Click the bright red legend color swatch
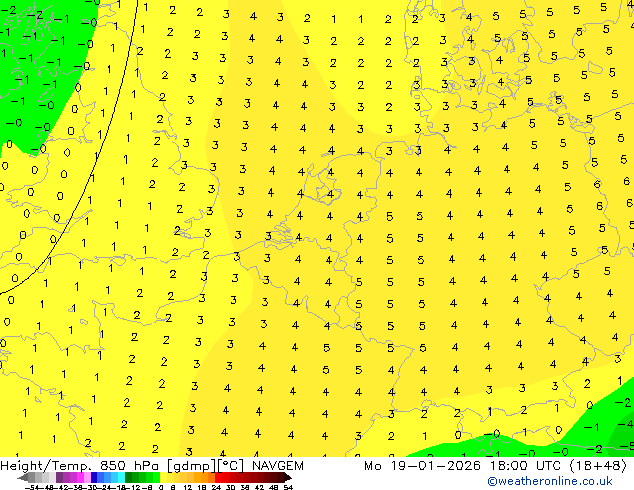Viewport: 634px width, 490px height. pos(218,477)
